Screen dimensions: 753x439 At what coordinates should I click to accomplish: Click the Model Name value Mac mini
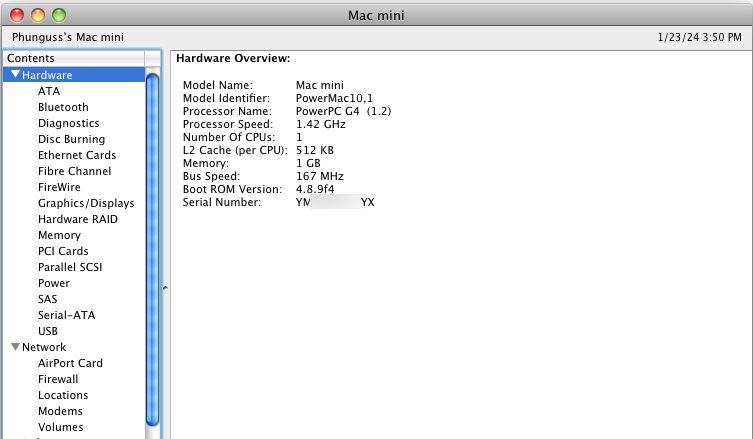point(320,85)
